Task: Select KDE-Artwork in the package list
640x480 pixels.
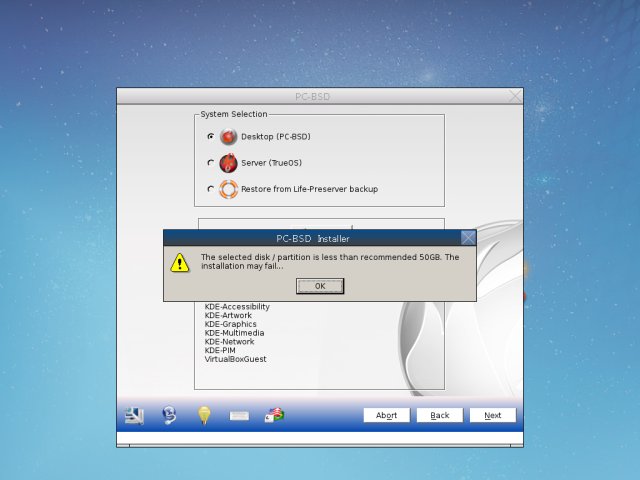Action: [228, 316]
